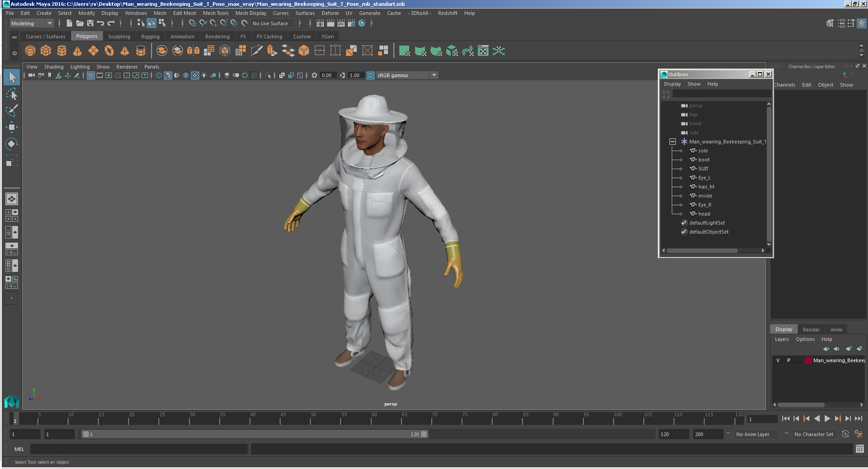The image size is (868, 469).
Task: Select the Select Tool arrow in the toolbox
Action: (x=12, y=77)
